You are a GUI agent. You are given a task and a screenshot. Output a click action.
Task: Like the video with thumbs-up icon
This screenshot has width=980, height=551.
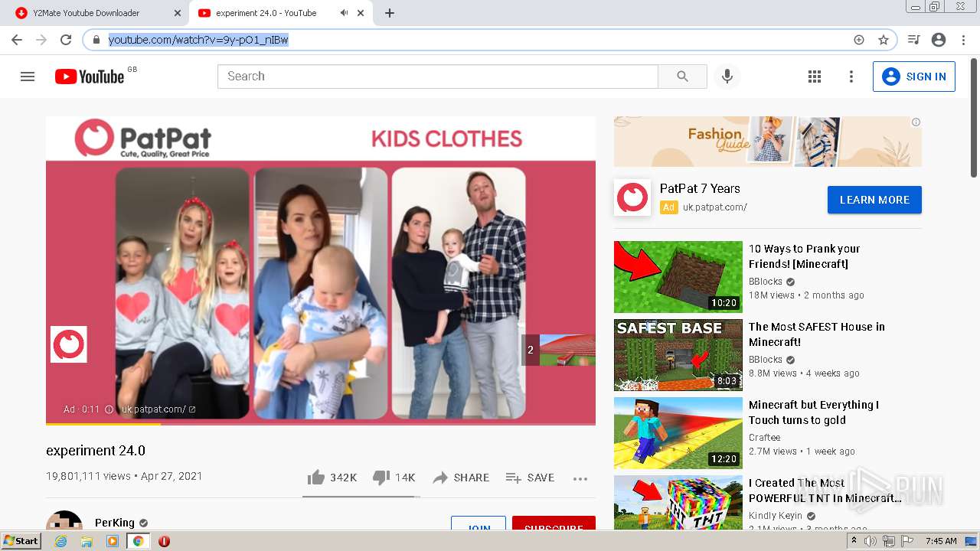click(315, 478)
